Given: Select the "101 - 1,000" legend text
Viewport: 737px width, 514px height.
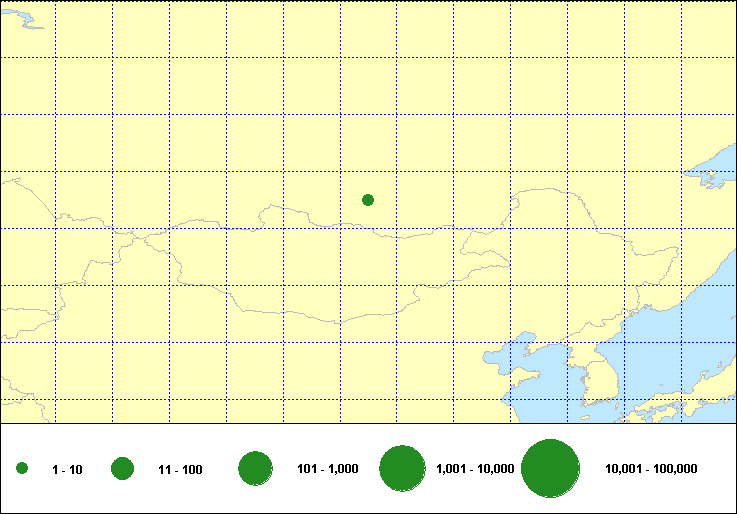Looking at the screenshot, I should pyautogui.click(x=328, y=469).
